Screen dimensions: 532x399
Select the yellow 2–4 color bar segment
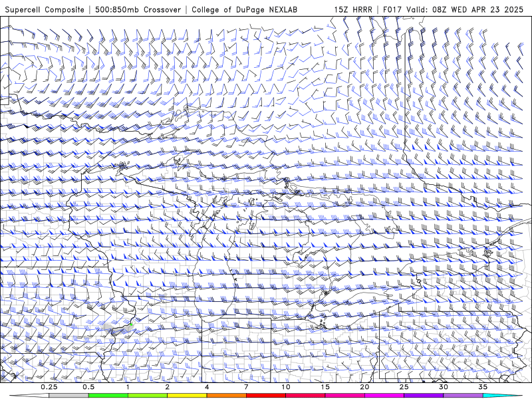click(x=187, y=396)
